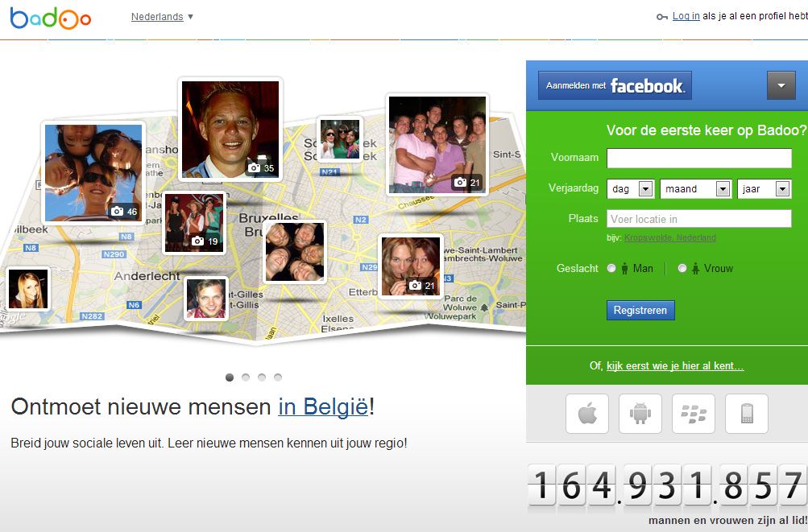Open the BlackBerry app icon

tap(693, 414)
